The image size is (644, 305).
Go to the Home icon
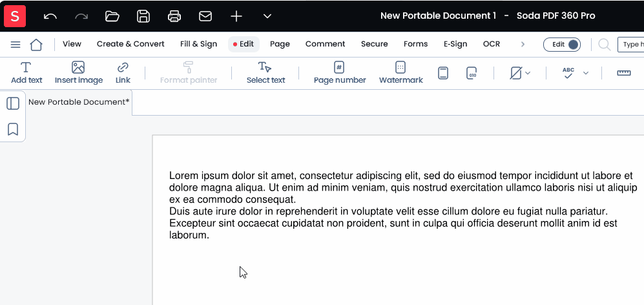coord(36,45)
